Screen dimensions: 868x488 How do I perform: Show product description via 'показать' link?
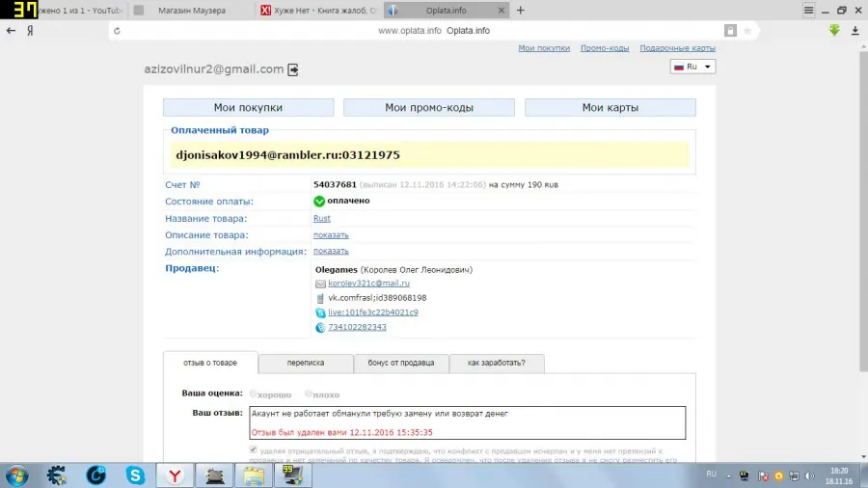(331, 235)
